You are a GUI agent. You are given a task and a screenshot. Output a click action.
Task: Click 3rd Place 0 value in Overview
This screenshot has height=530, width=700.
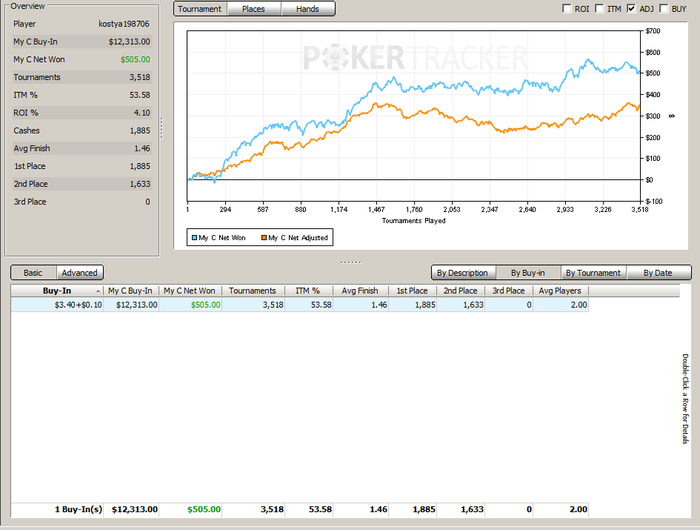tap(148, 202)
